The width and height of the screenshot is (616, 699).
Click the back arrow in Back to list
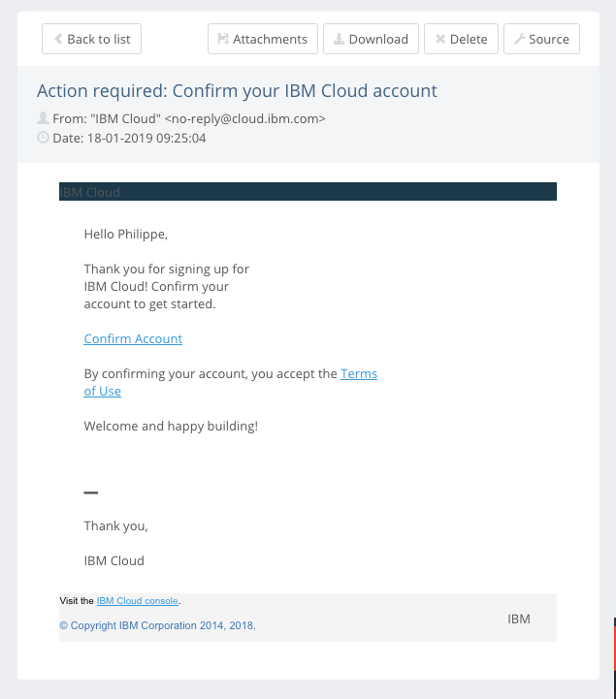(x=58, y=40)
